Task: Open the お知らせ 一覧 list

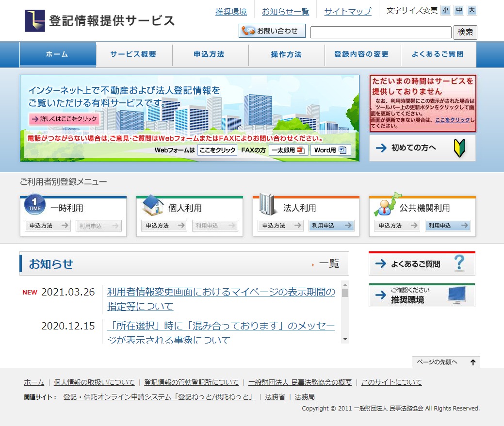Action: pyautogui.click(x=329, y=264)
